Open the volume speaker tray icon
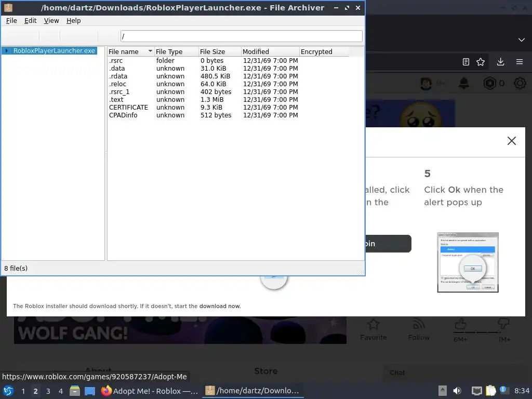Screen dimensions: 532x399 [x=457, y=391]
